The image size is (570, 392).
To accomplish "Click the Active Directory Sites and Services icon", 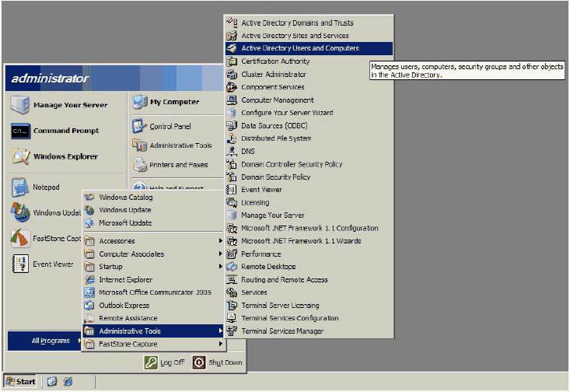I will [x=232, y=36].
